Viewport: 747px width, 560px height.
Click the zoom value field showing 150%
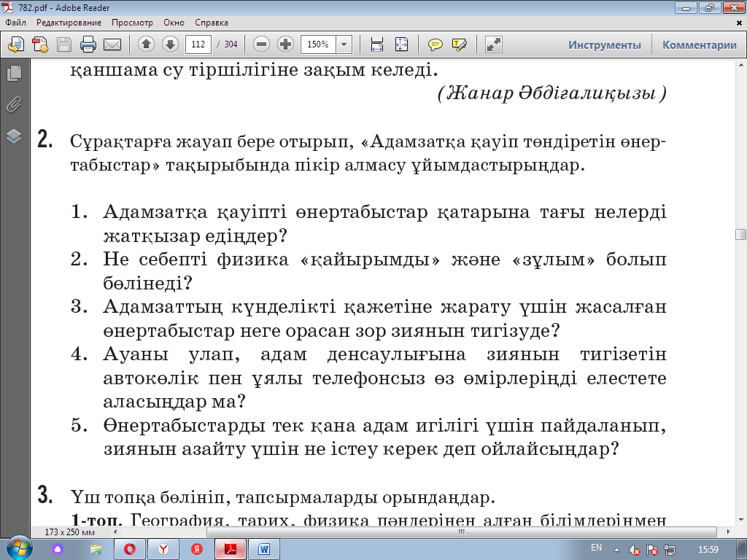318,44
